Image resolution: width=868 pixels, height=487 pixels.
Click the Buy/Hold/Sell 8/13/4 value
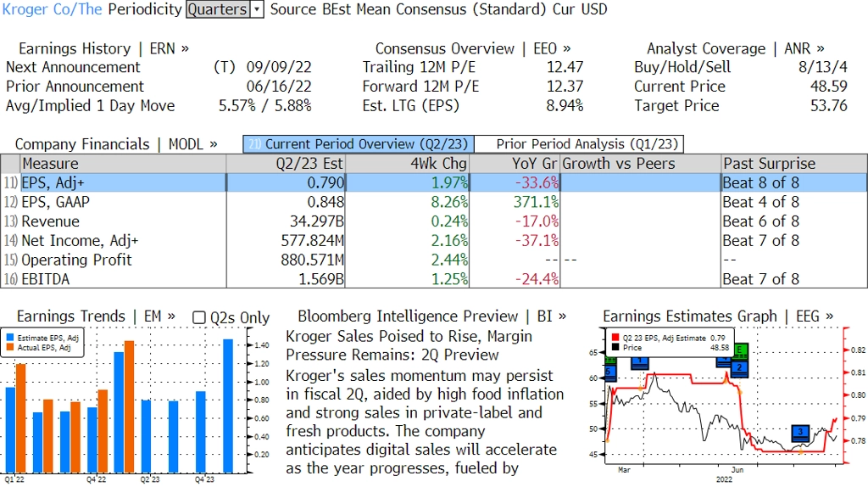(822, 67)
